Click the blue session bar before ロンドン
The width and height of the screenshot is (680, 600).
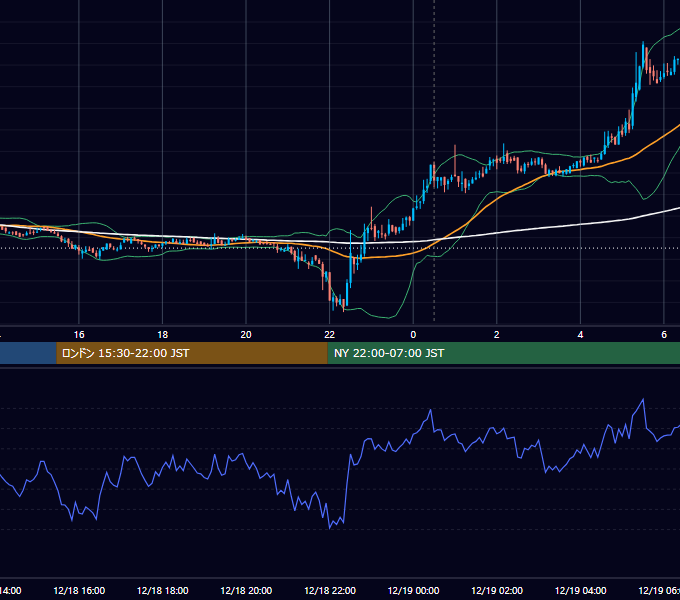point(28,353)
